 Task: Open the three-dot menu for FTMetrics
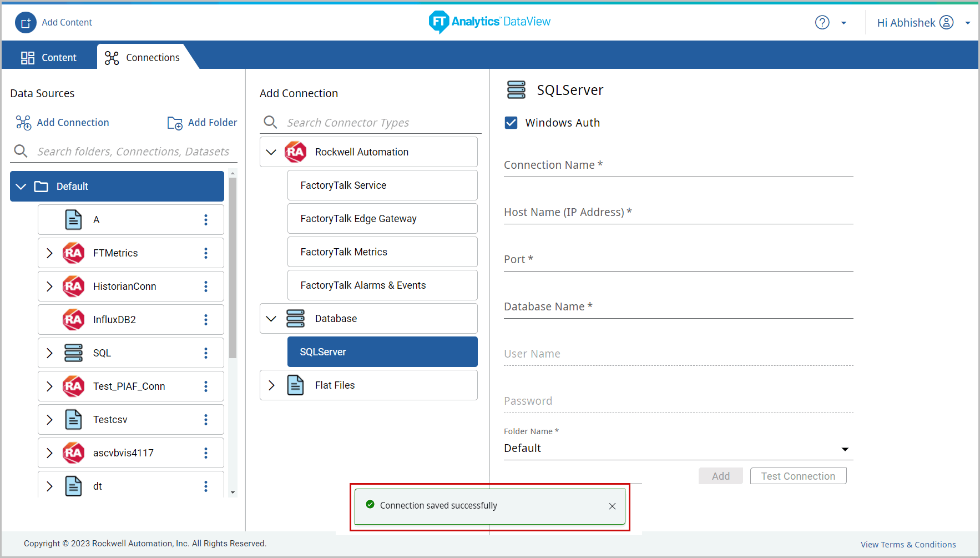coord(206,253)
